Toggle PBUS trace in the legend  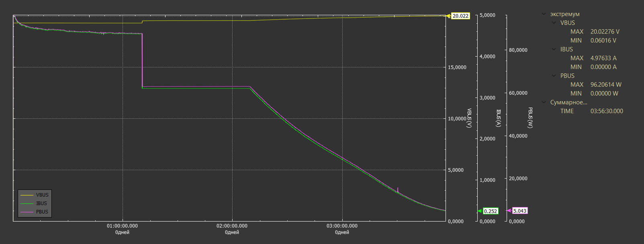(x=35, y=212)
